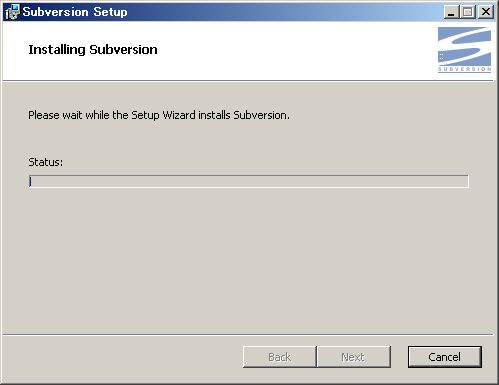
Task: Click the blank grey area under the progress bar
Action: [249, 260]
